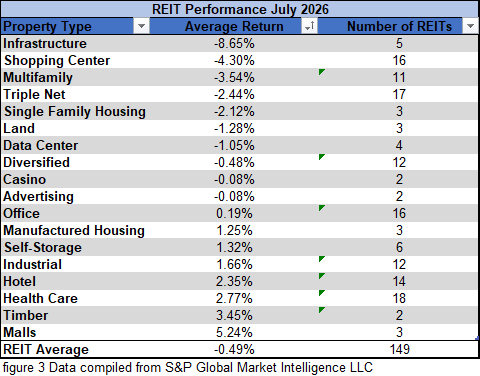Select the REIT Performance July 2026 title cell

click(240, 9)
